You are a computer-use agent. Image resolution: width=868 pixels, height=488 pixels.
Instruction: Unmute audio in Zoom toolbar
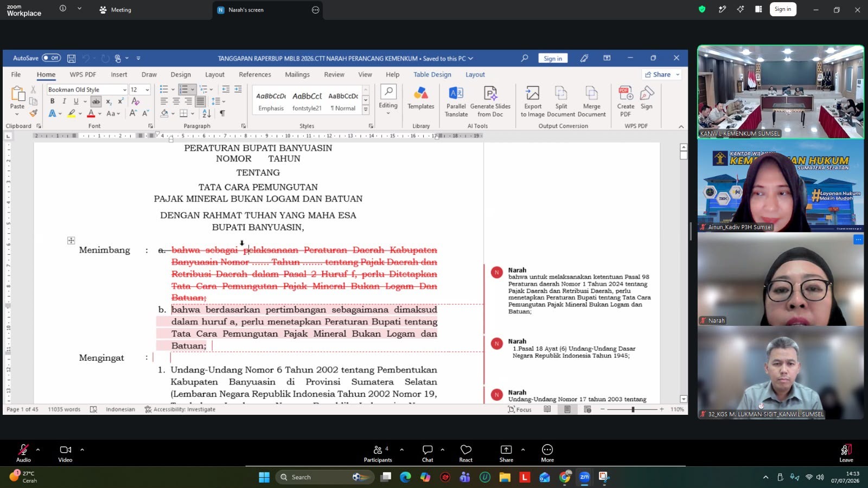(23, 453)
